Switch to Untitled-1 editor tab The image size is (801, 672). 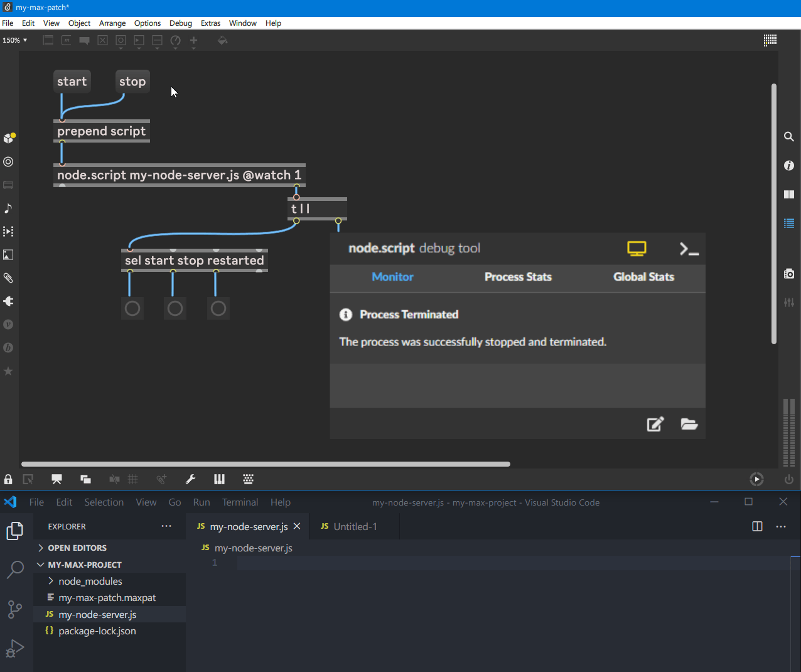coord(355,526)
